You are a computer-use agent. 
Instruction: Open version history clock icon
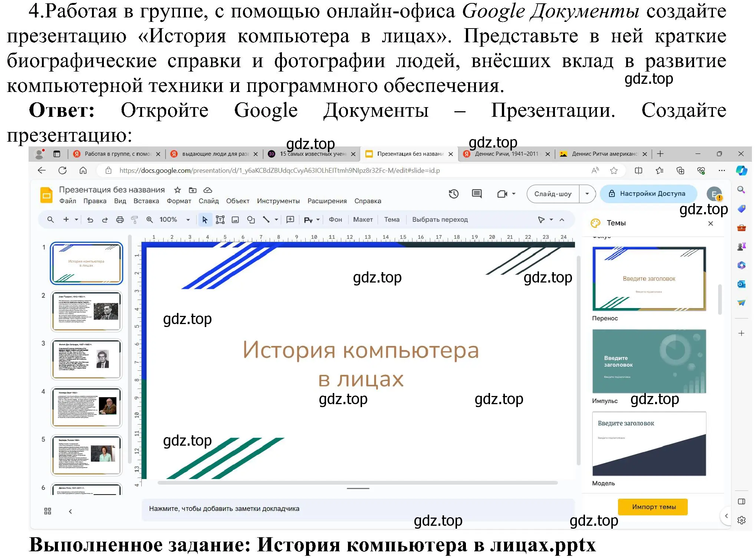[454, 194]
